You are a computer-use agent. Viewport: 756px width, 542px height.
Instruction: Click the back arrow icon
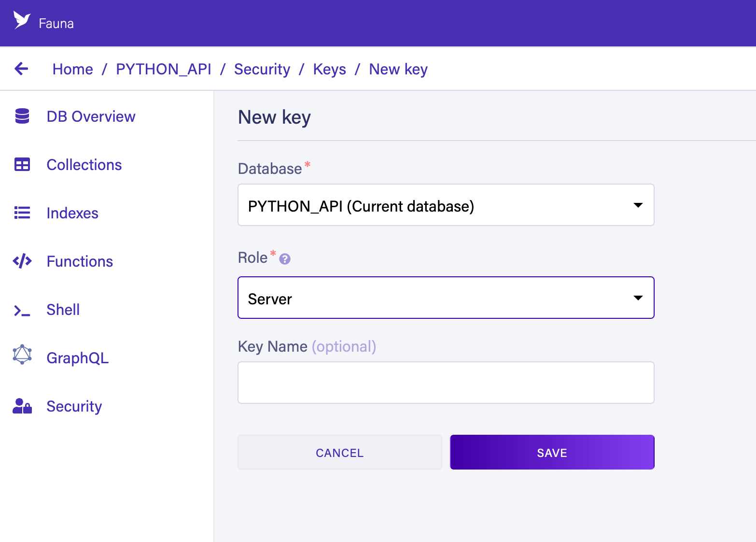[x=21, y=69]
